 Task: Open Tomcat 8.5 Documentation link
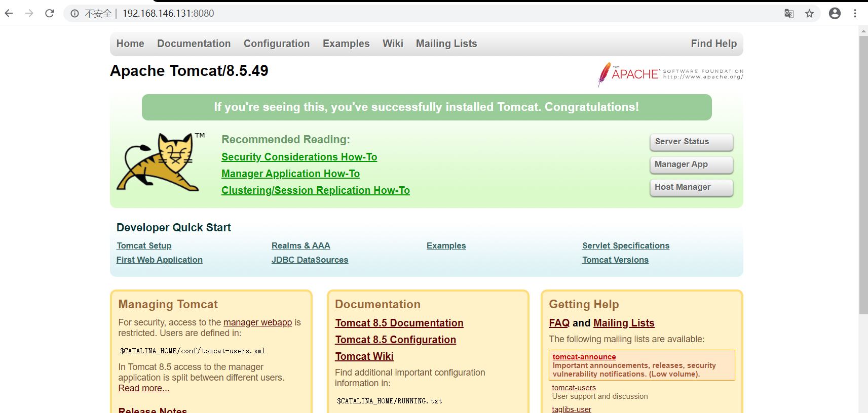click(x=399, y=323)
